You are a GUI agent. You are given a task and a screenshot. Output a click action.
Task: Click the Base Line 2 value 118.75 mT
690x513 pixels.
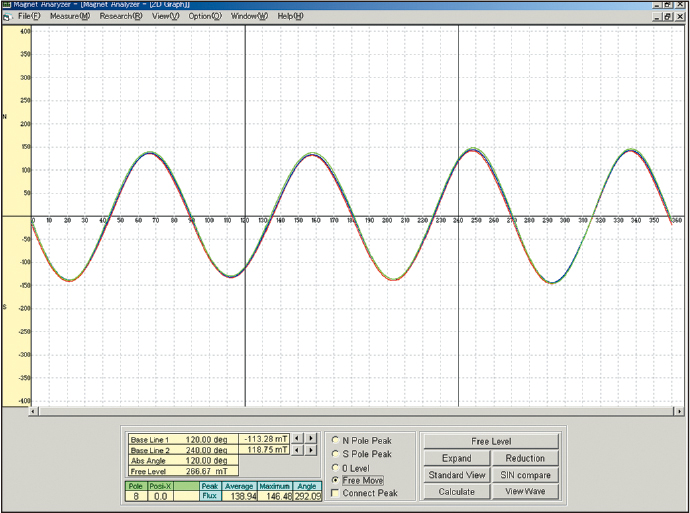point(264,450)
